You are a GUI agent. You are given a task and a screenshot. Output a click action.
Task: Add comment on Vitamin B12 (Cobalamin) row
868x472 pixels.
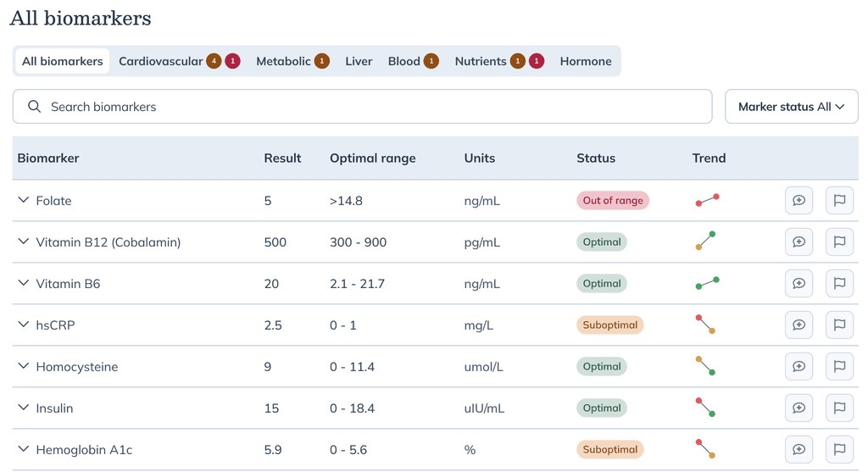(798, 242)
